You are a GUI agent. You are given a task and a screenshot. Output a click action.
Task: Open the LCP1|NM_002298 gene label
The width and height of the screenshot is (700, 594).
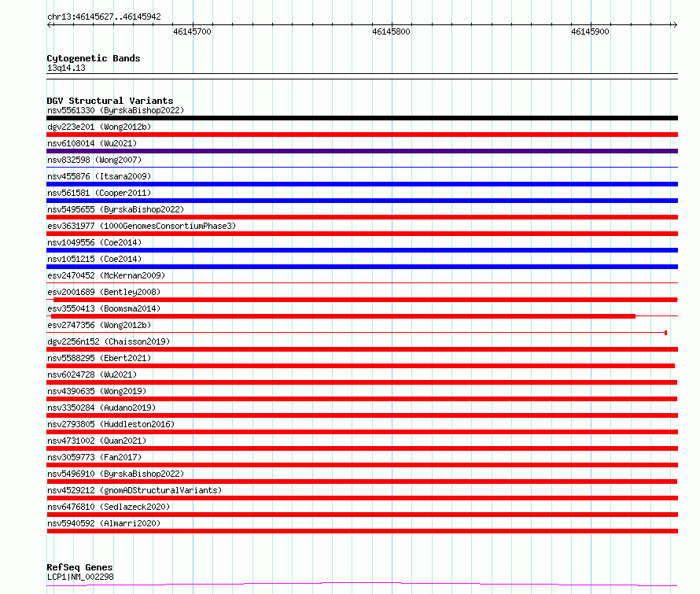point(80,577)
